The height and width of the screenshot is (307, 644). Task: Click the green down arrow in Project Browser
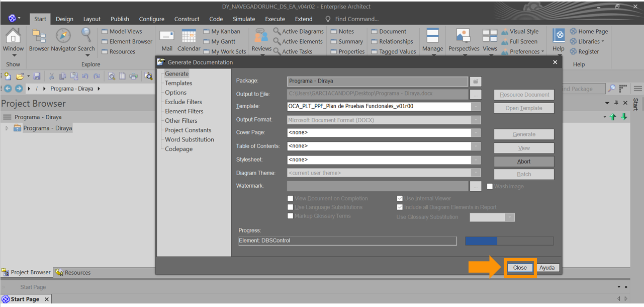[624, 117]
